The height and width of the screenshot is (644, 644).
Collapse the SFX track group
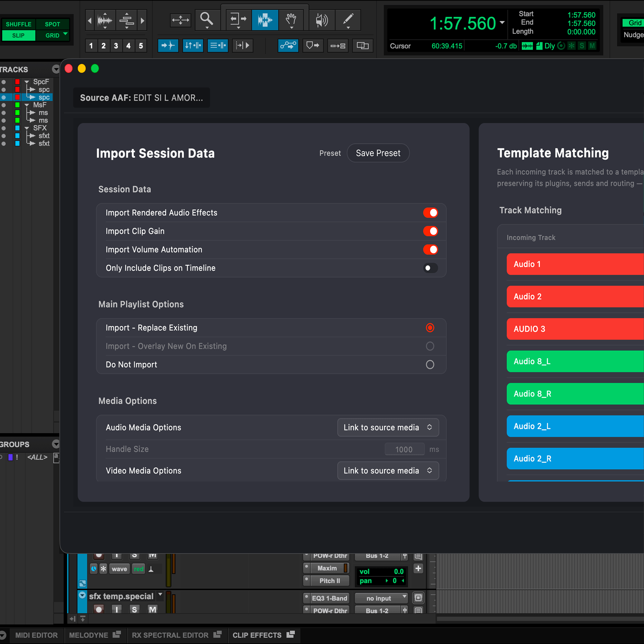point(27,128)
